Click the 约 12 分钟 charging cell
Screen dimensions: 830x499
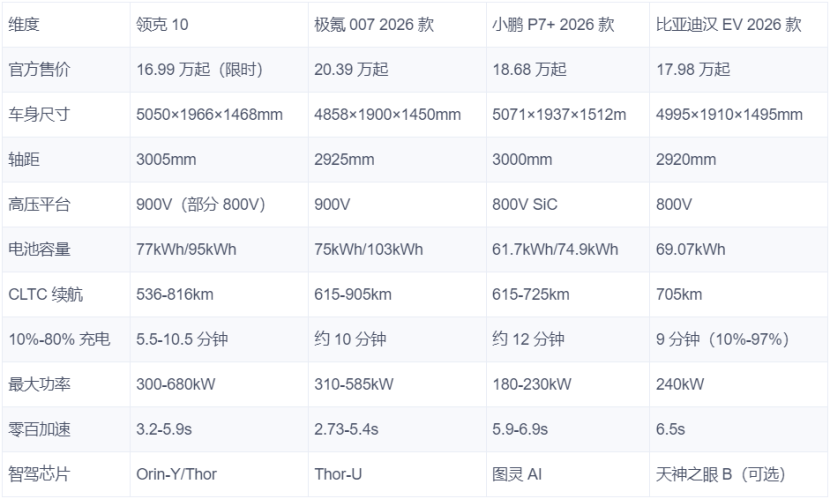coord(568,339)
